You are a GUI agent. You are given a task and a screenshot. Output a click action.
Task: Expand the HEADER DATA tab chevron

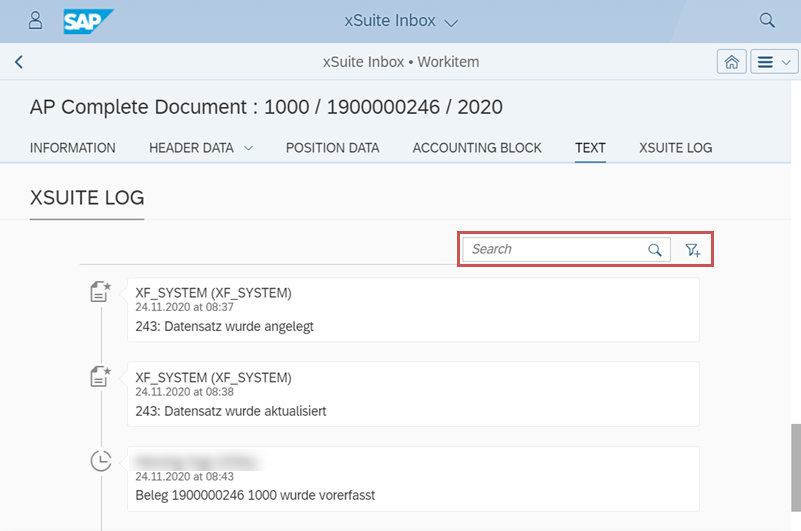248,148
